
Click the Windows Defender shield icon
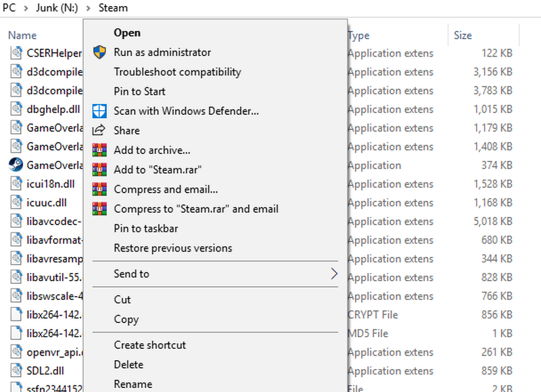pos(99,111)
